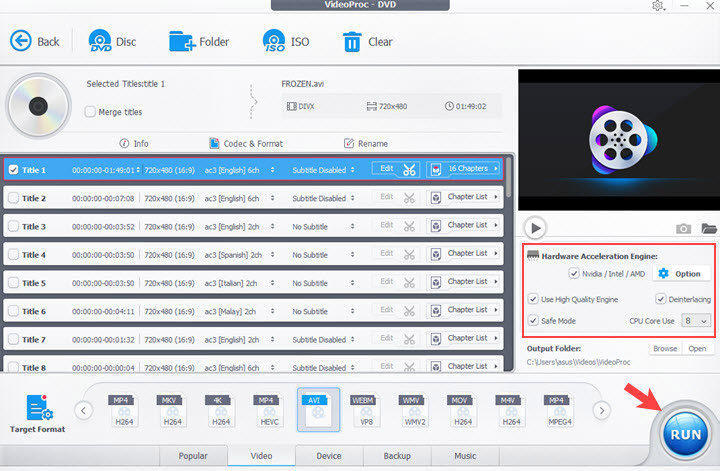Select MP4 H264 output format
Image resolution: width=720 pixels, height=471 pixels.
[x=124, y=410]
